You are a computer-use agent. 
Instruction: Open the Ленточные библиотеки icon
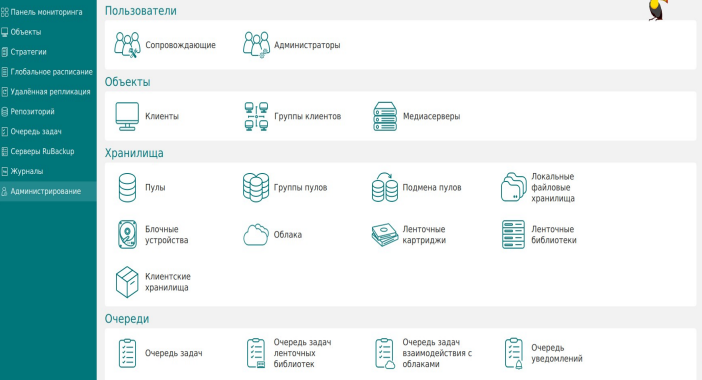[x=514, y=235]
